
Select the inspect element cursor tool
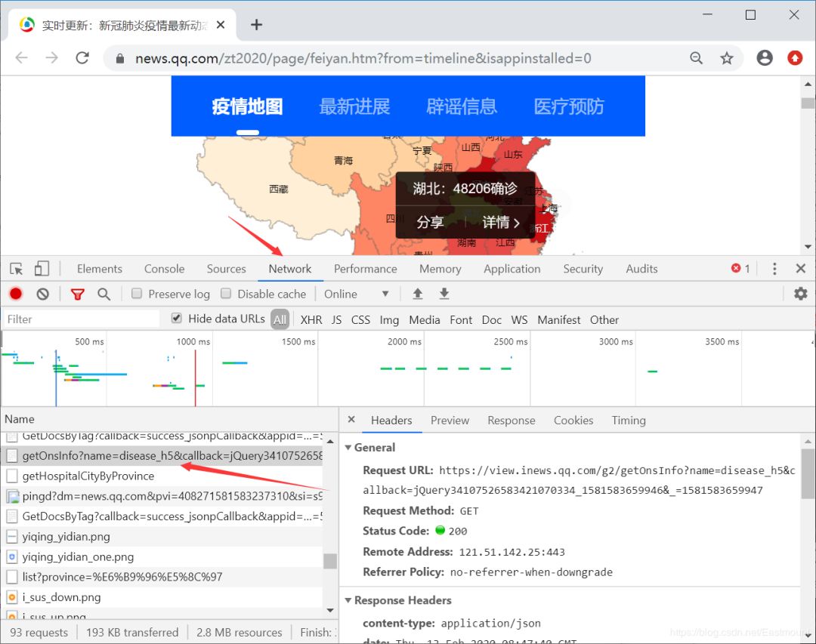(14, 268)
